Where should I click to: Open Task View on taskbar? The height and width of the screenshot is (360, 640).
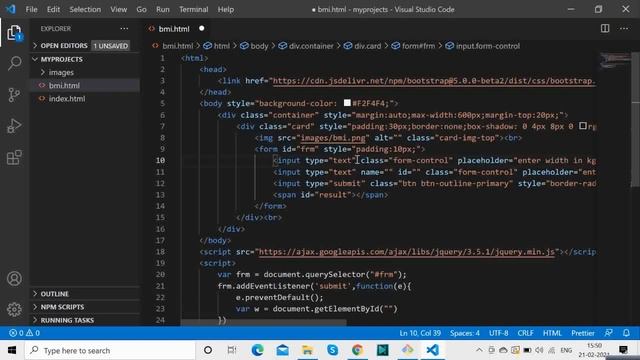(232, 350)
